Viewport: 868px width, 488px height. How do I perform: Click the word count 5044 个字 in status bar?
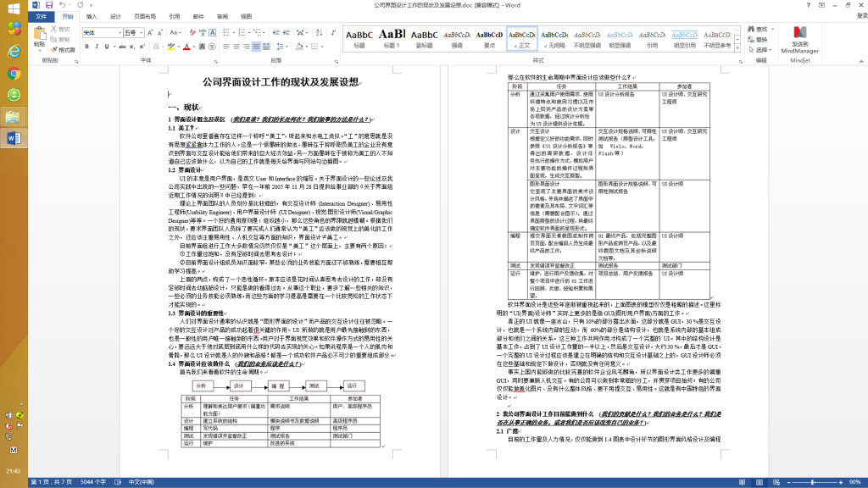(x=93, y=482)
